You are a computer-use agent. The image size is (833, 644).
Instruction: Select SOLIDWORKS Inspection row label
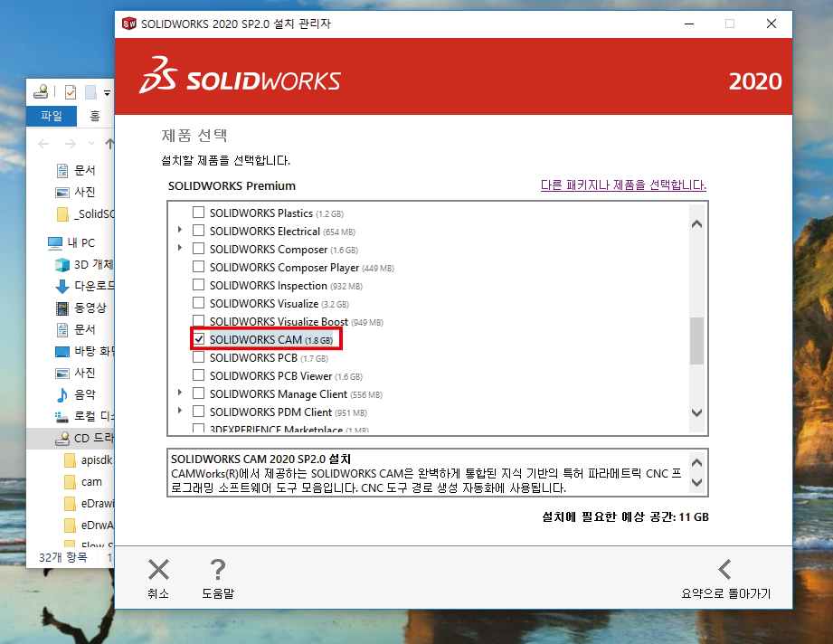pos(286,285)
